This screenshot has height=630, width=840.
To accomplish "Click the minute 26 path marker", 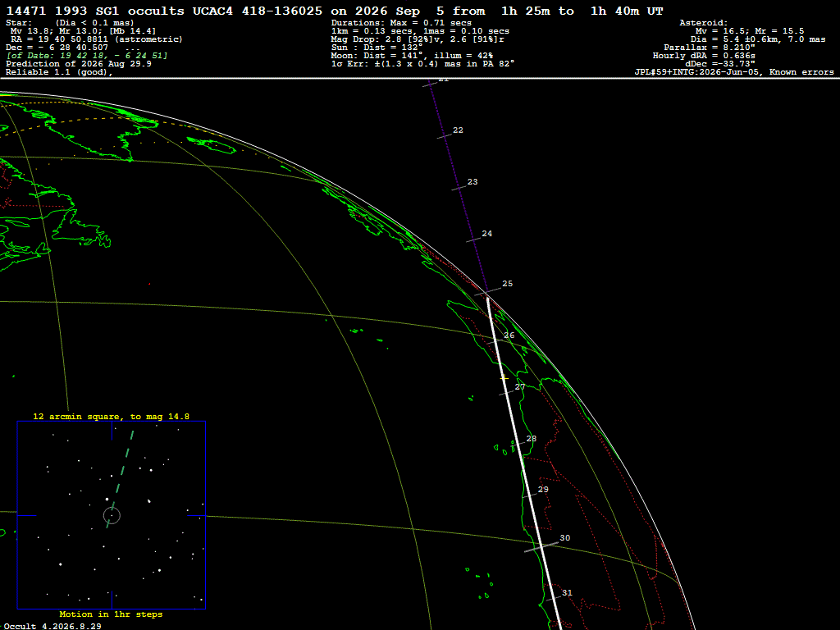I will 509,336.
